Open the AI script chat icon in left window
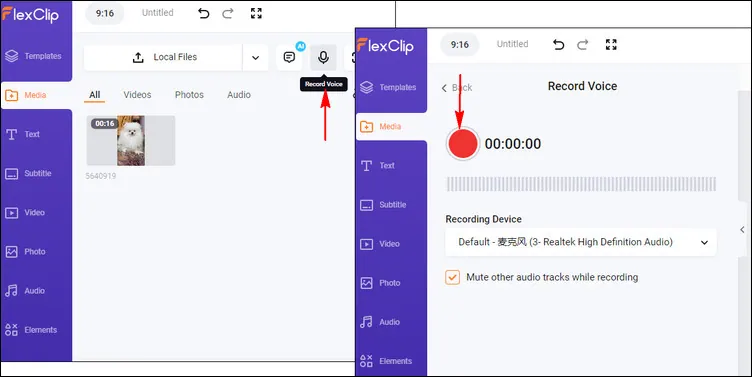Screen dimensions: 752x377 [289, 58]
